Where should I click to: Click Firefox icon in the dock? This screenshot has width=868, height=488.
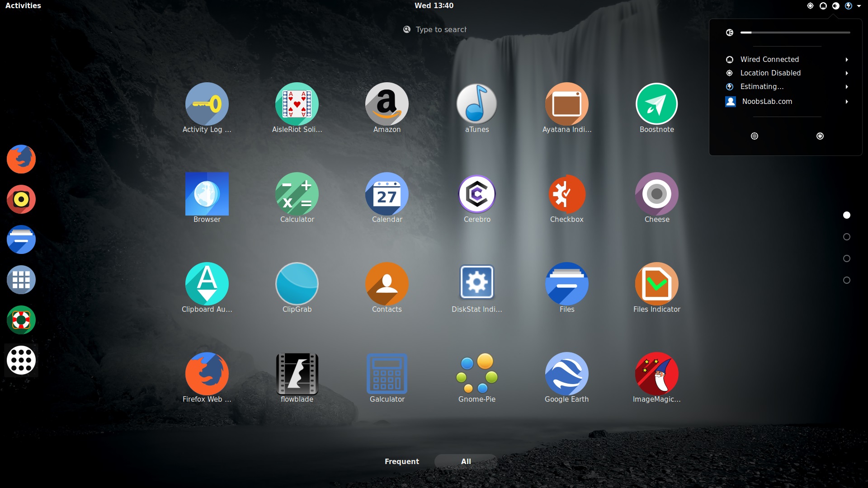click(21, 159)
